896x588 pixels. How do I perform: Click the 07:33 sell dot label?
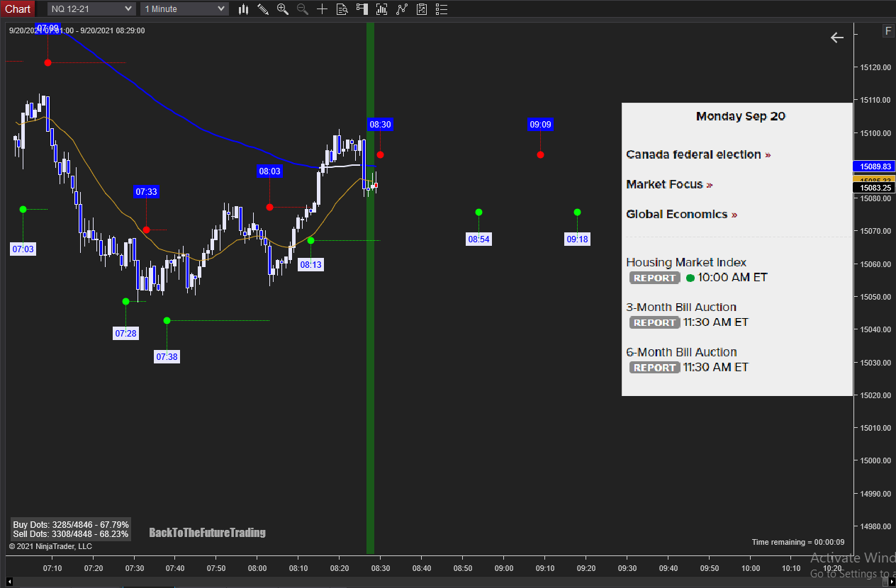pyautogui.click(x=146, y=192)
